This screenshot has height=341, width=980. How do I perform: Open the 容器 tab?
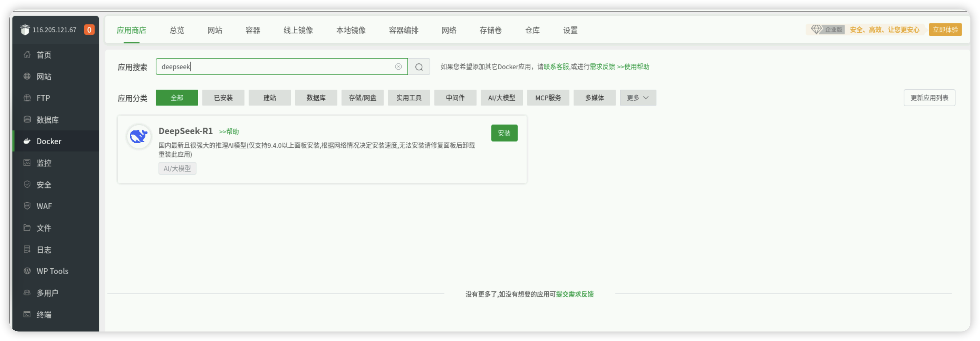(x=253, y=30)
